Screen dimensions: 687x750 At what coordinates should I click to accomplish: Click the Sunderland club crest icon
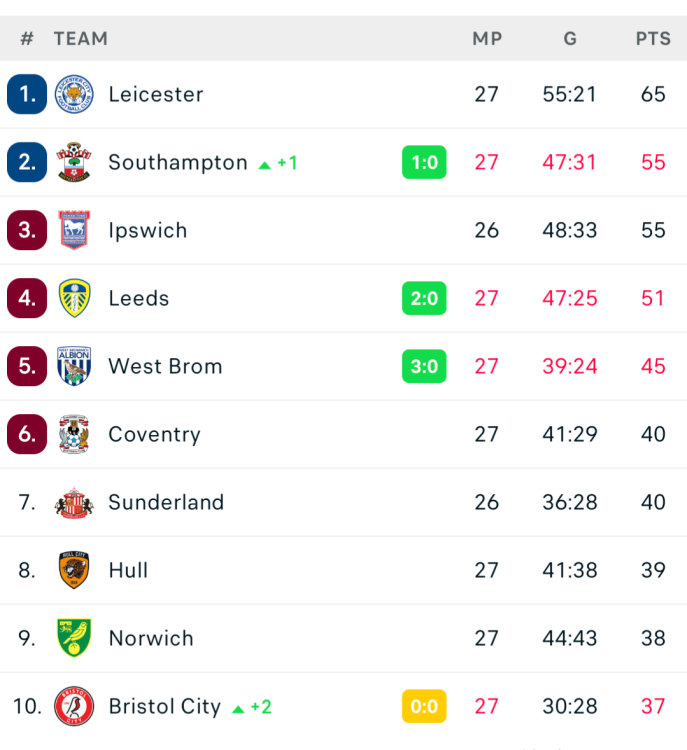(x=74, y=502)
